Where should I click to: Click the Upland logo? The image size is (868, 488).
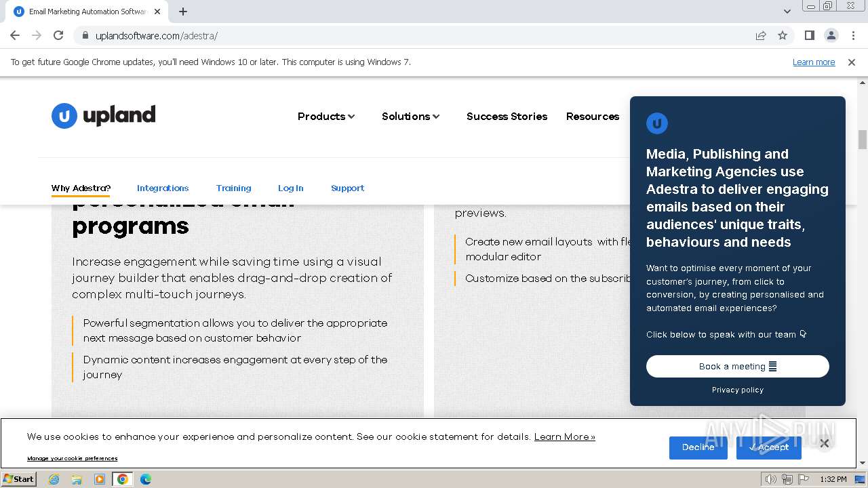tap(104, 116)
